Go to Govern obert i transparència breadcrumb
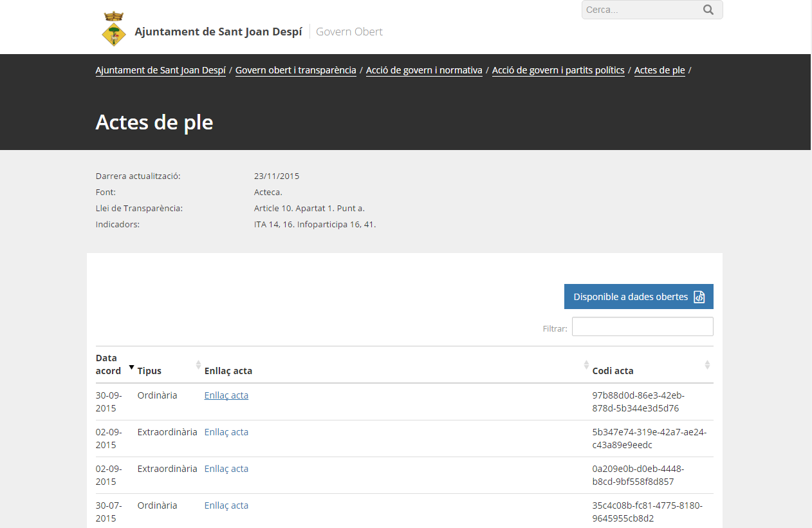The width and height of the screenshot is (812, 528). point(295,70)
